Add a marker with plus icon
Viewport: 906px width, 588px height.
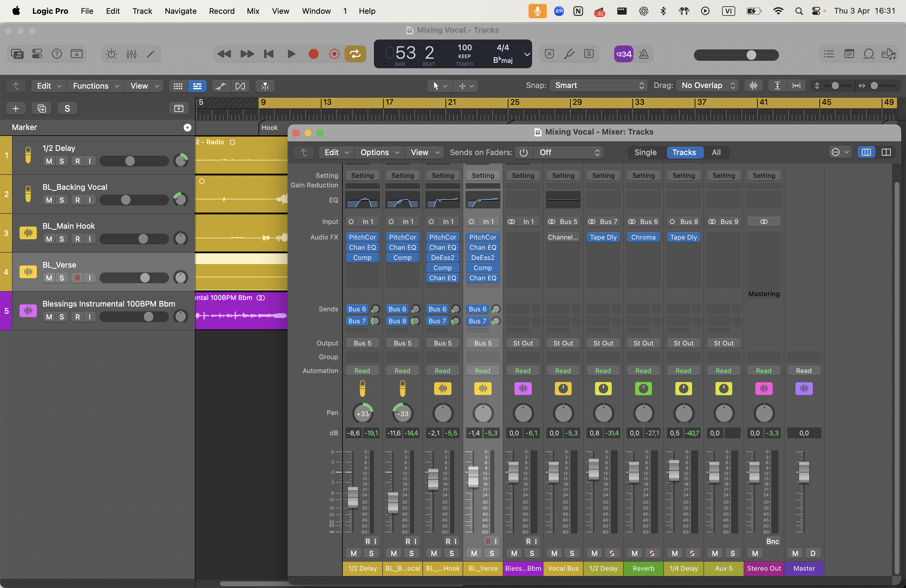coord(187,128)
